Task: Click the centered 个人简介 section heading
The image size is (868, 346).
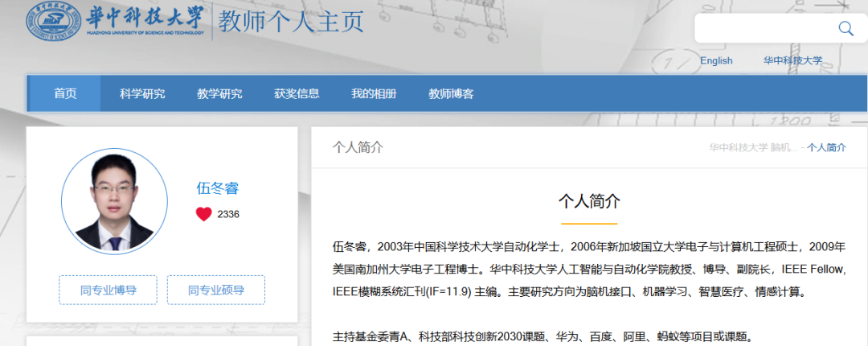Action: [x=589, y=200]
